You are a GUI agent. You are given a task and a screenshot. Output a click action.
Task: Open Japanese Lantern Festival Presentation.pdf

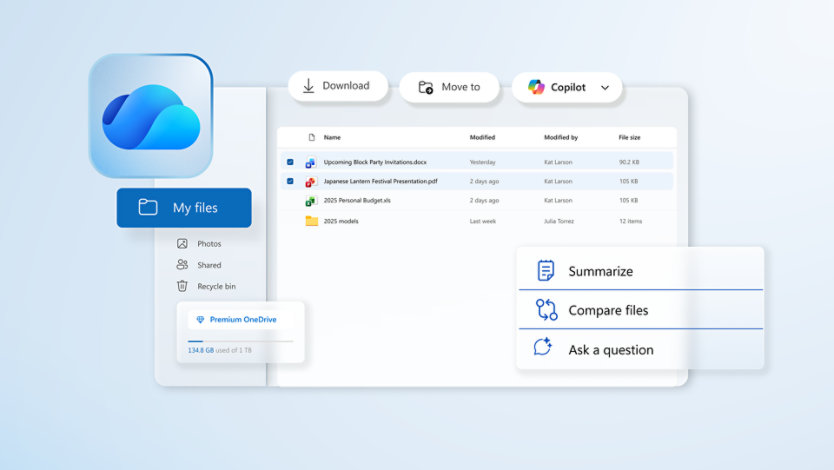point(380,181)
